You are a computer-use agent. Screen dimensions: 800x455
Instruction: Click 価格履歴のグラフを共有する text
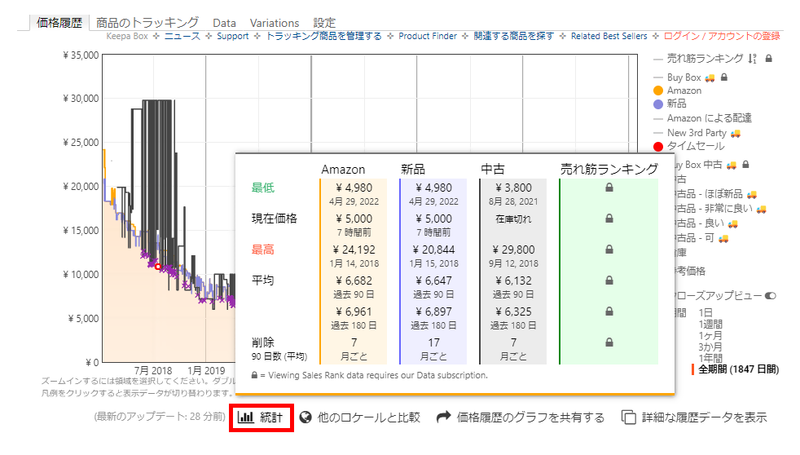pos(531,417)
